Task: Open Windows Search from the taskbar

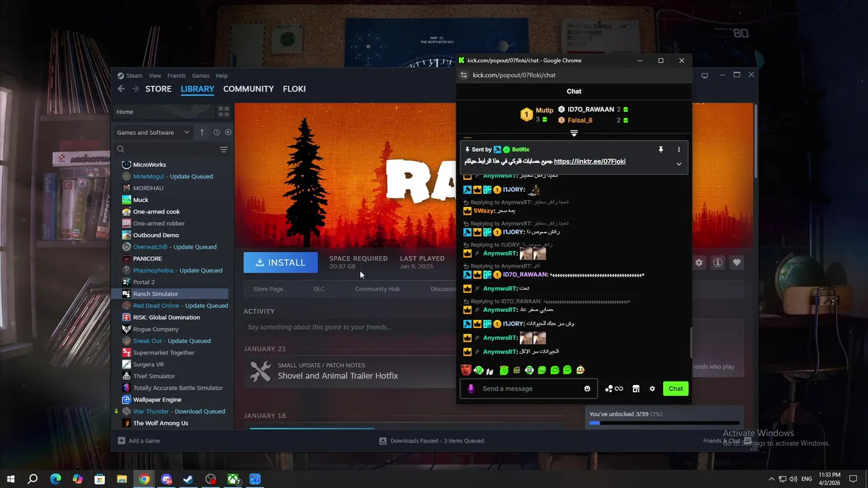Action: point(33,479)
